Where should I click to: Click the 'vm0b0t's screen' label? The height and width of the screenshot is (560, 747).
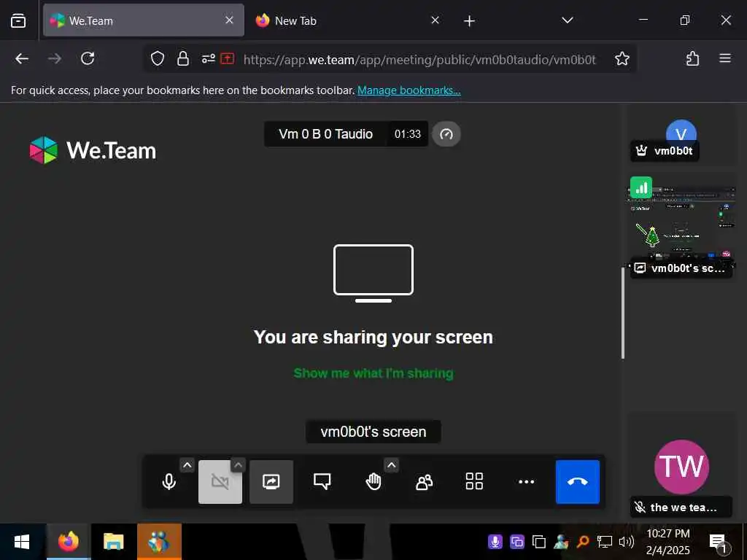tap(373, 432)
